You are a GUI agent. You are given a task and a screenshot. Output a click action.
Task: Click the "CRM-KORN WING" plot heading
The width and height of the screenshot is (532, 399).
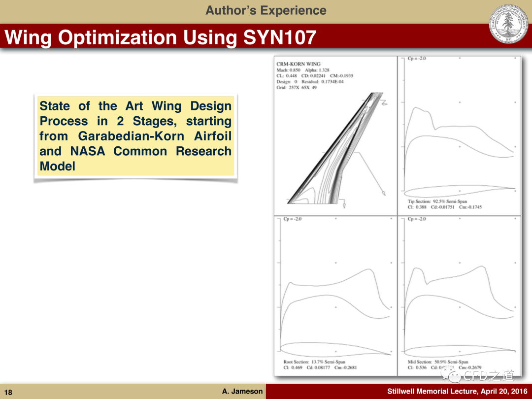(x=299, y=64)
